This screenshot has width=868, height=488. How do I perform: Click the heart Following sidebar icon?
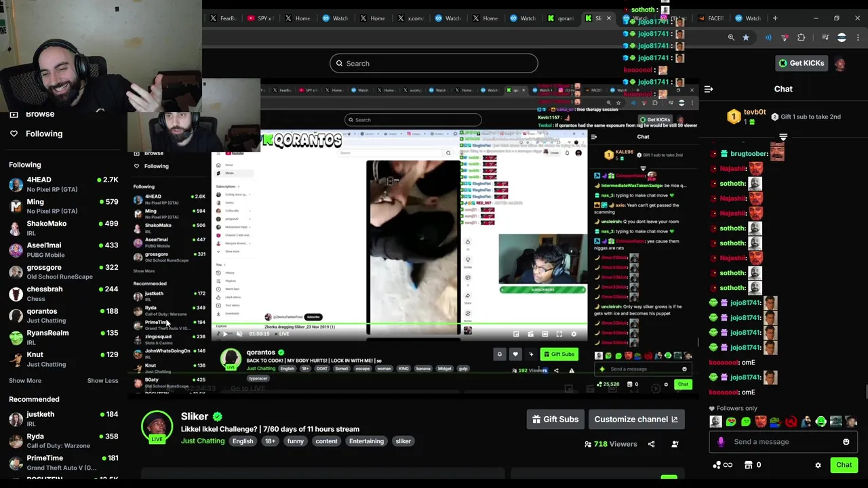click(14, 134)
